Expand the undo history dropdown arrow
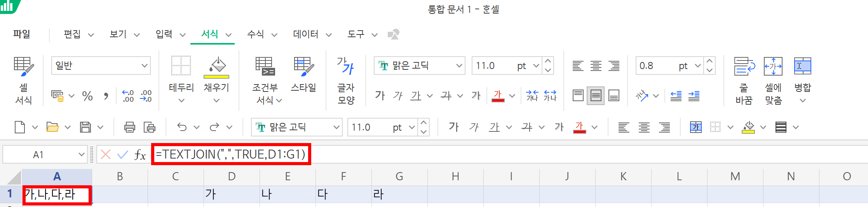 tap(197, 127)
